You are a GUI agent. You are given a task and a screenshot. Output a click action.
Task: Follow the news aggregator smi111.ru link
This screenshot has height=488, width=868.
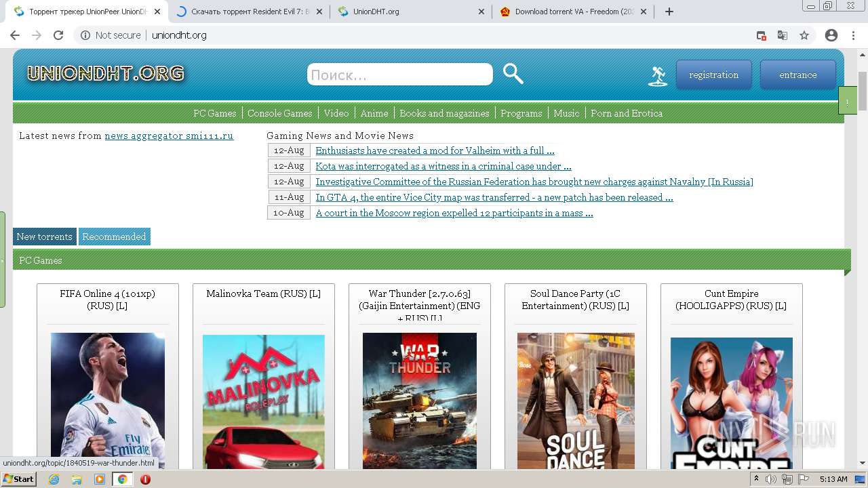(169, 136)
